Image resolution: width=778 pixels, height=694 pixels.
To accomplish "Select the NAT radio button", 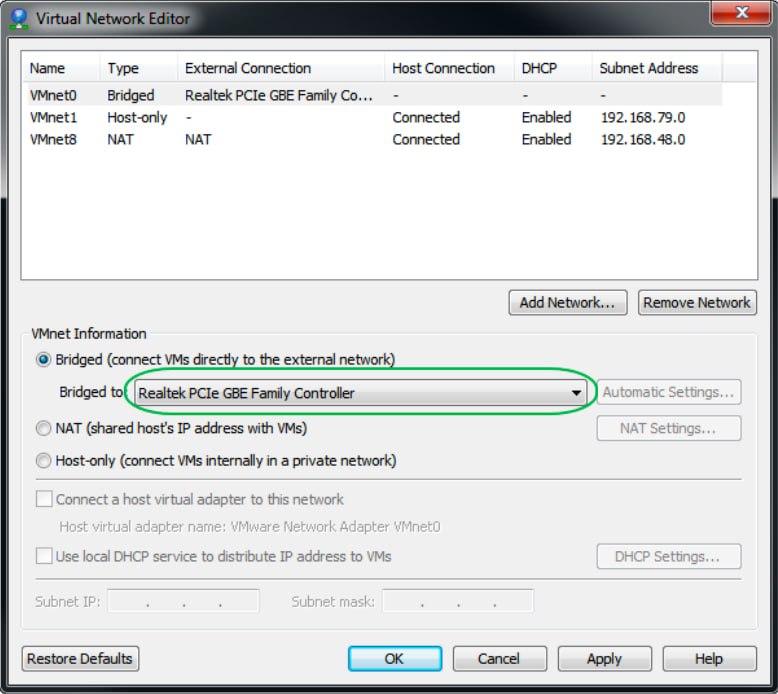I will (44, 428).
